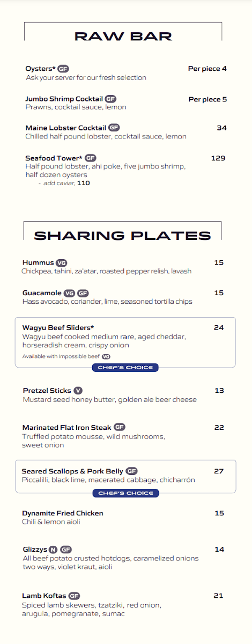This screenshot has width=252, height=644.
Task: Click the Seared Scallops & Pork Belly title
Action: (x=72, y=471)
